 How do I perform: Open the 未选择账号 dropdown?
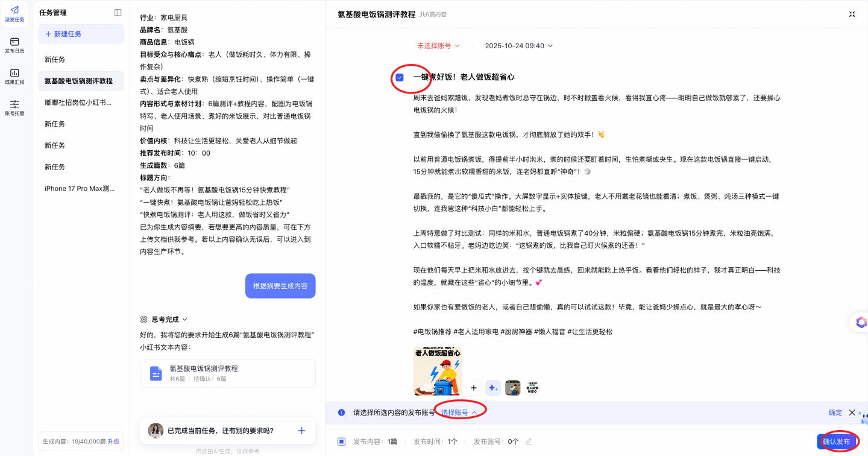[438, 46]
